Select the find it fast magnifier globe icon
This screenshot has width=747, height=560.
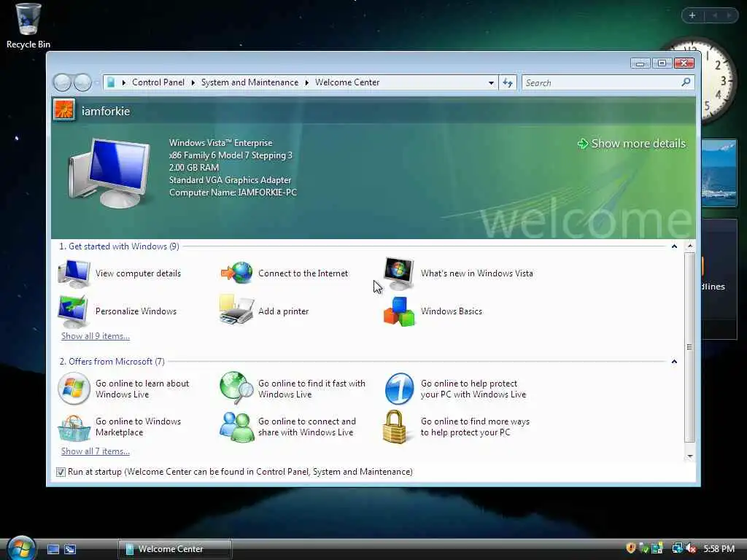pos(237,388)
